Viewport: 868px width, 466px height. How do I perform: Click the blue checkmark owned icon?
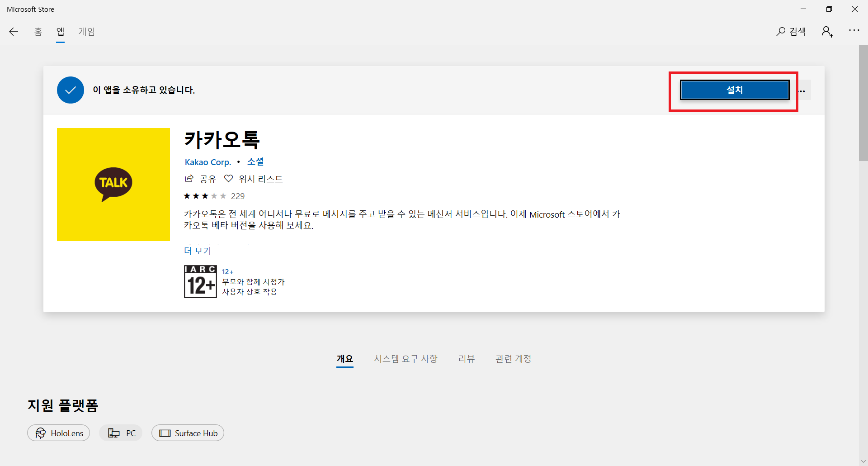click(x=71, y=90)
